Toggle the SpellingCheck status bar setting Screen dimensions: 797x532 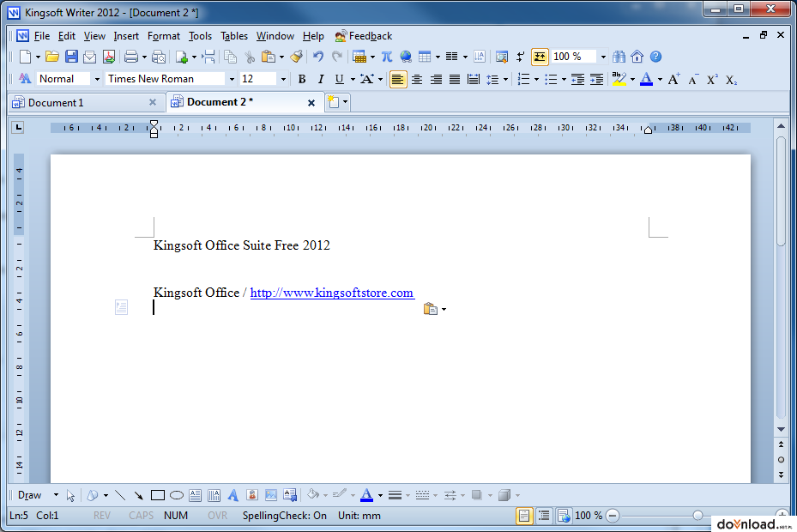pos(285,516)
